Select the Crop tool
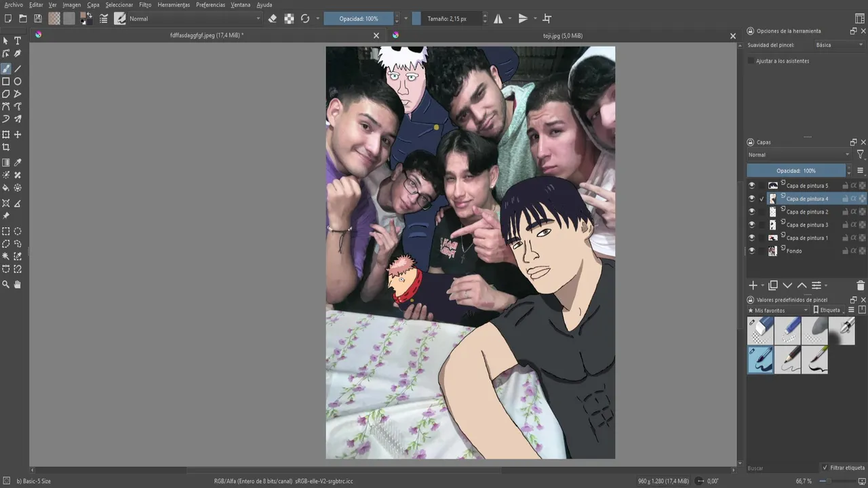 coord(6,147)
